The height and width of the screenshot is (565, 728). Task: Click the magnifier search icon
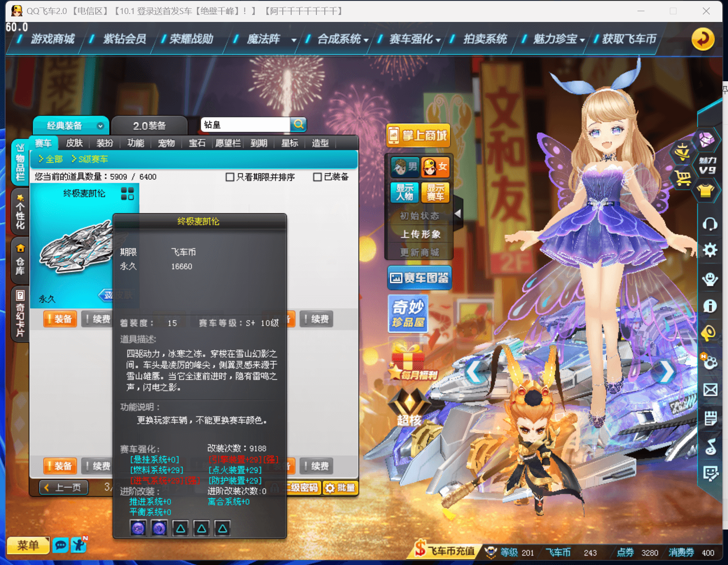point(299,124)
